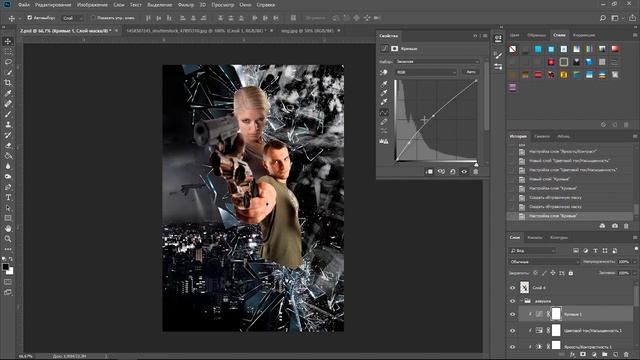The height and width of the screenshot is (360, 640).
Task: Open the Layers panel flyout menu
Action: (x=635, y=238)
